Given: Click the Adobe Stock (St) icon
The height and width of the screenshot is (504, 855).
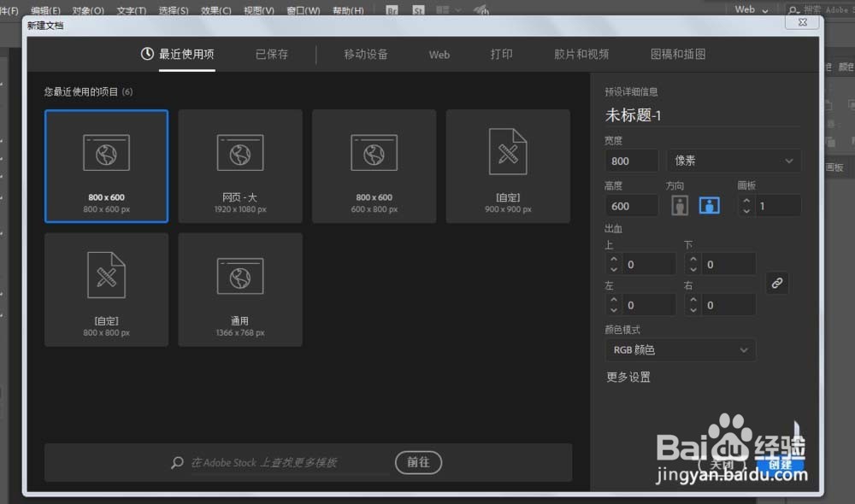Looking at the screenshot, I should coord(418,9).
